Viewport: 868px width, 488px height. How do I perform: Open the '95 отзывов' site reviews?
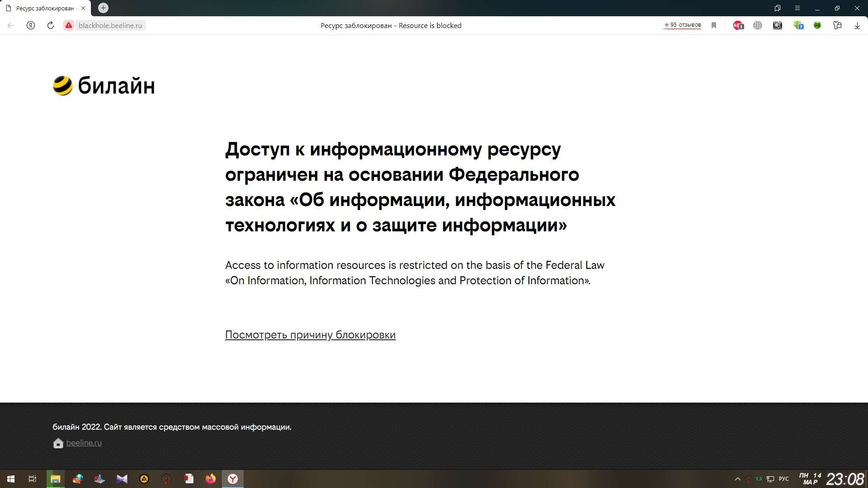click(682, 25)
